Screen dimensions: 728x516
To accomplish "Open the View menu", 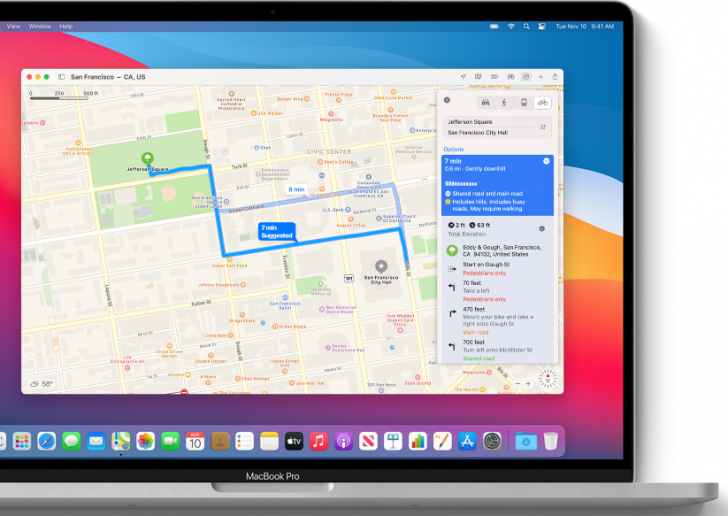I will 13,26.
